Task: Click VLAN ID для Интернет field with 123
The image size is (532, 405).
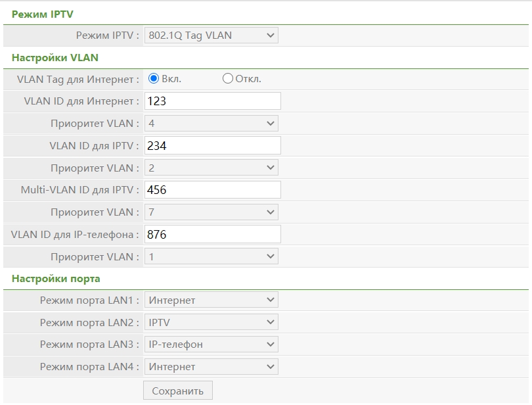Action: point(212,101)
